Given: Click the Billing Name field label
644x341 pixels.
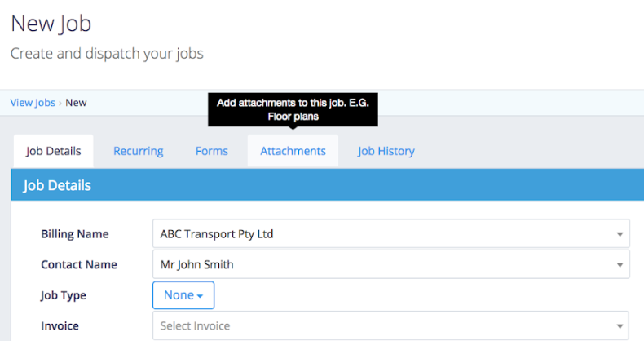Looking at the screenshot, I should [75, 234].
